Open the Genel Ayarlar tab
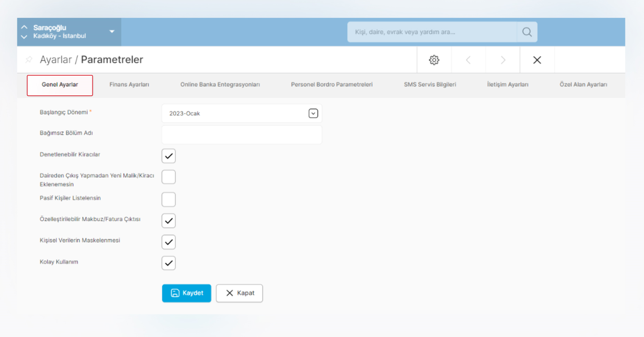The width and height of the screenshot is (644, 337). pyautogui.click(x=60, y=85)
